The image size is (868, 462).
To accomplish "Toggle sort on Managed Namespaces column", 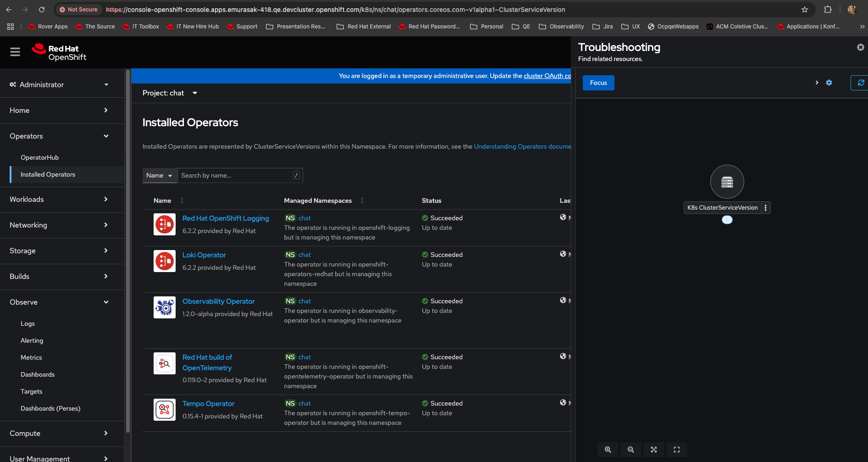I will (362, 200).
